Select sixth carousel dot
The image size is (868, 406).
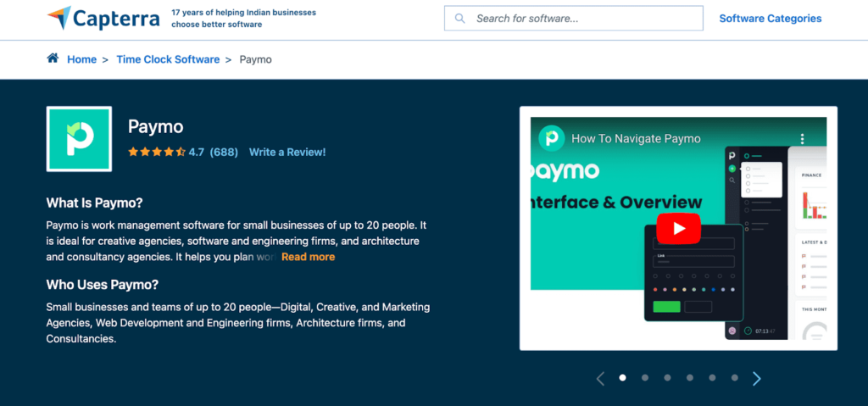735,378
